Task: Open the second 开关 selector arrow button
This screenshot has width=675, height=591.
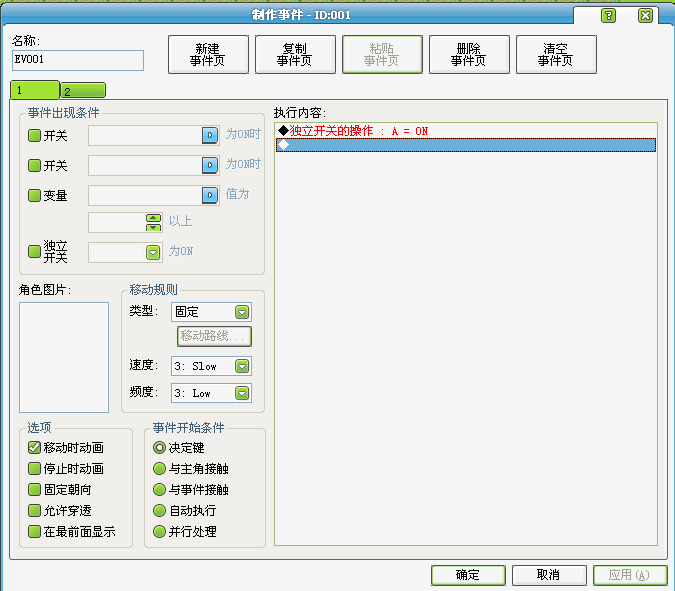Action: click(x=210, y=165)
